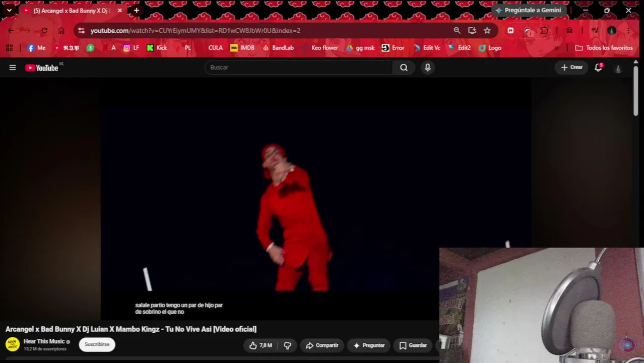This screenshot has width=644, height=363.
Task: Save video with Guardar button
Action: point(413,345)
